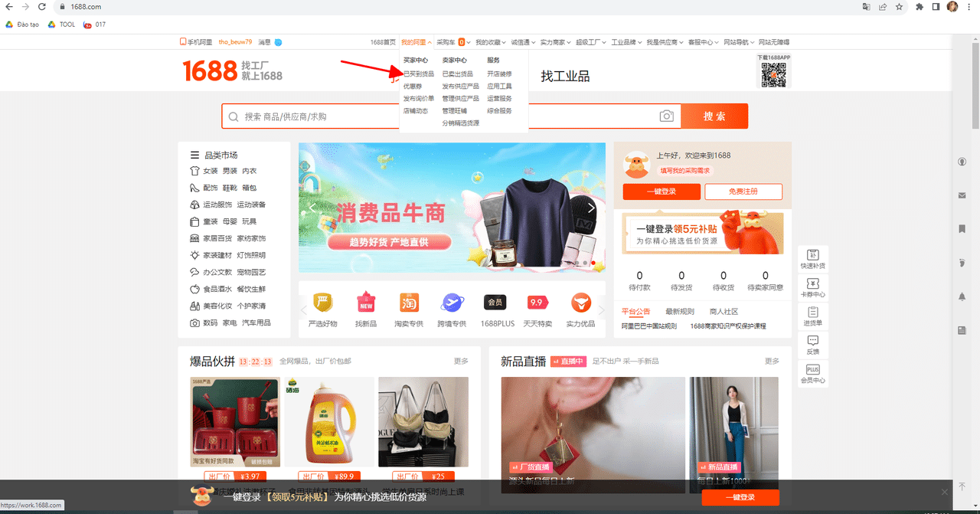Viewport: 980px width, 514px height.
Task: Select 已买到货品 in the dropdown menu
Action: pyautogui.click(x=418, y=74)
